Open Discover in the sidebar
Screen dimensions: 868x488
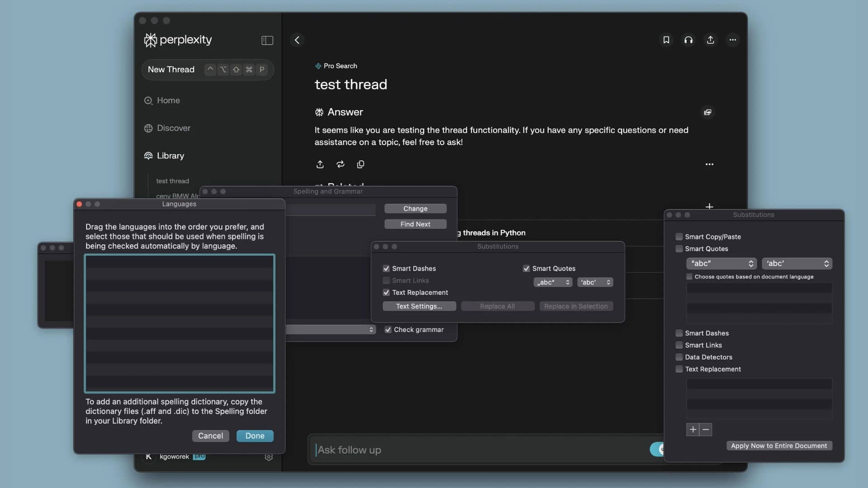pos(173,128)
